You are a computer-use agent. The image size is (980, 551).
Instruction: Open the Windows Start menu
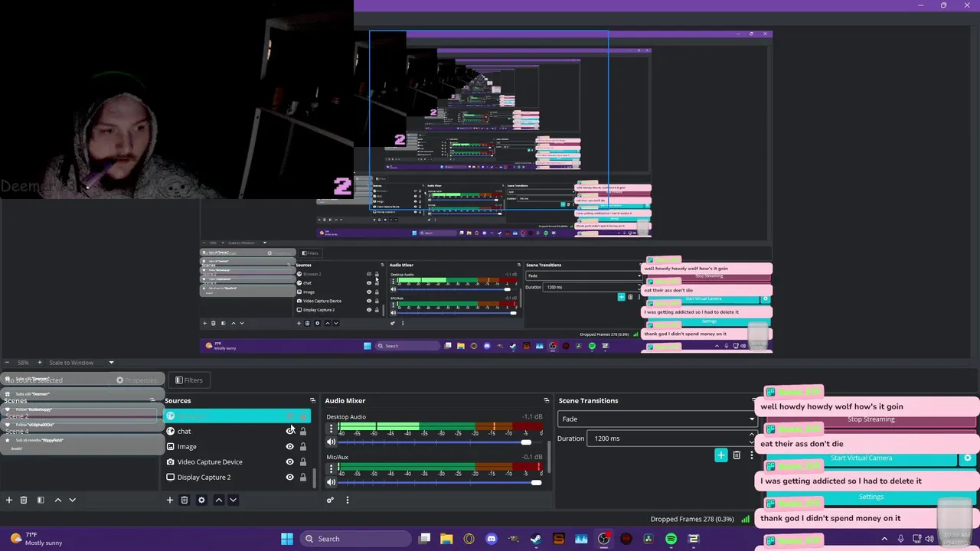click(x=287, y=539)
